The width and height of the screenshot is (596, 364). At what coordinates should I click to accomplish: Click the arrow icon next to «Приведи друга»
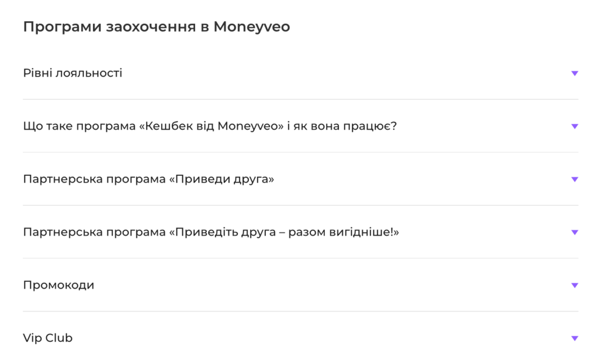(574, 179)
